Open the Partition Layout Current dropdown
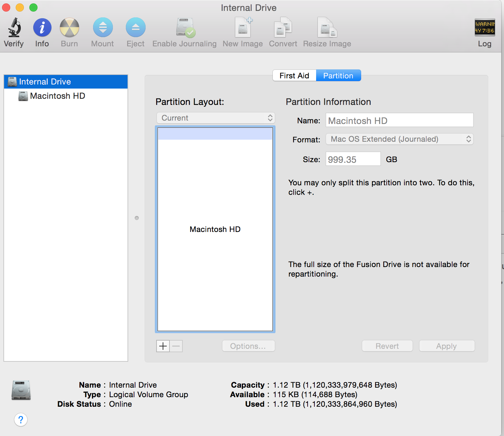Screen dimensions: 504x436 (216, 118)
